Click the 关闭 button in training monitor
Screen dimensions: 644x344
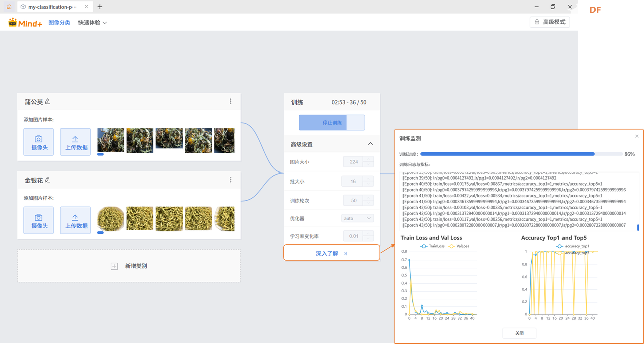pyautogui.click(x=519, y=333)
